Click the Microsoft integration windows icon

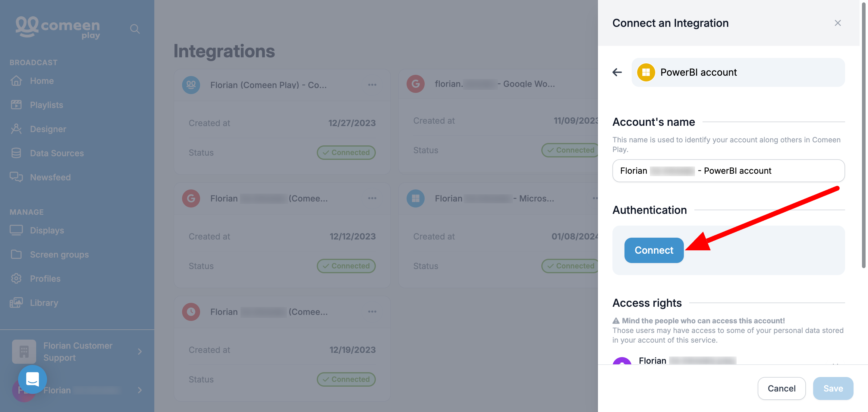pyautogui.click(x=416, y=198)
